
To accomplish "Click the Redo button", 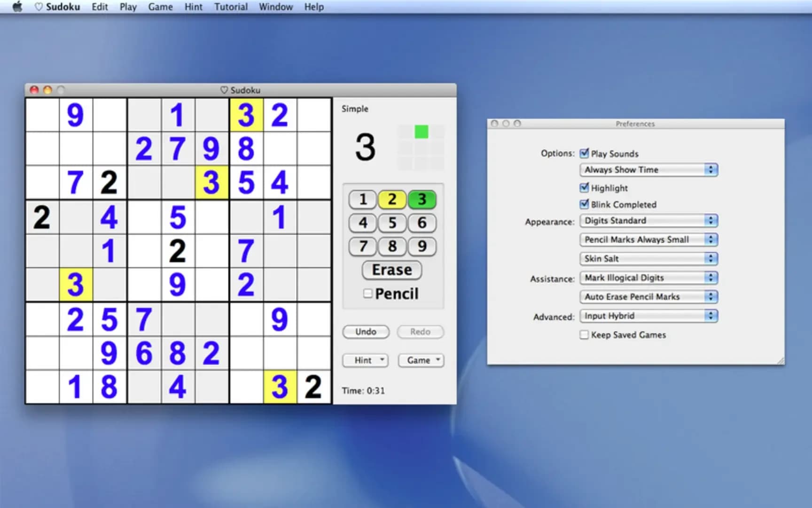I will 420,332.
